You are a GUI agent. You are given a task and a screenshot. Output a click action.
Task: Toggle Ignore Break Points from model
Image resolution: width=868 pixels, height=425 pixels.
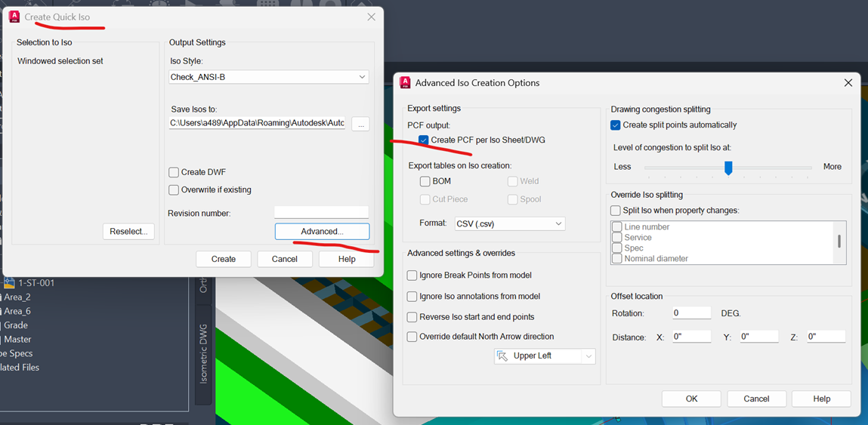pyautogui.click(x=412, y=275)
